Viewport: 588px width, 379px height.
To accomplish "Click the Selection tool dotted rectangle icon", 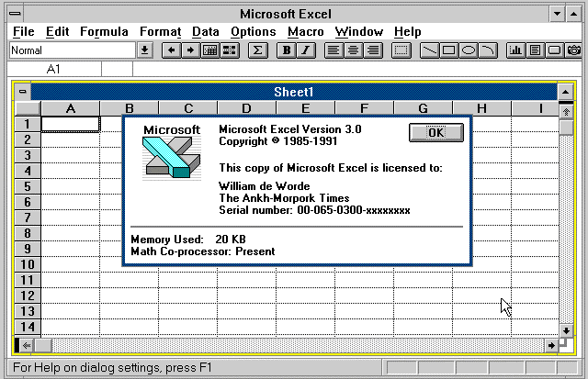I will 401,50.
